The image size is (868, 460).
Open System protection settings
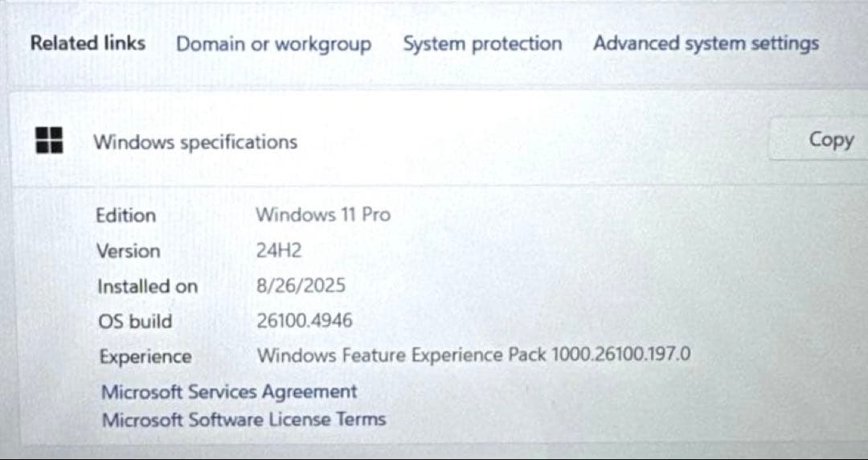click(x=482, y=44)
